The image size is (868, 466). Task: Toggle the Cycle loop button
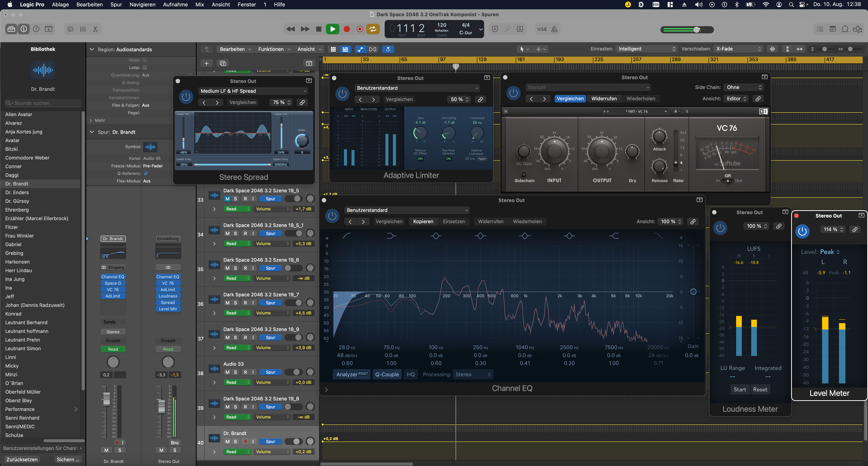(373, 29)
